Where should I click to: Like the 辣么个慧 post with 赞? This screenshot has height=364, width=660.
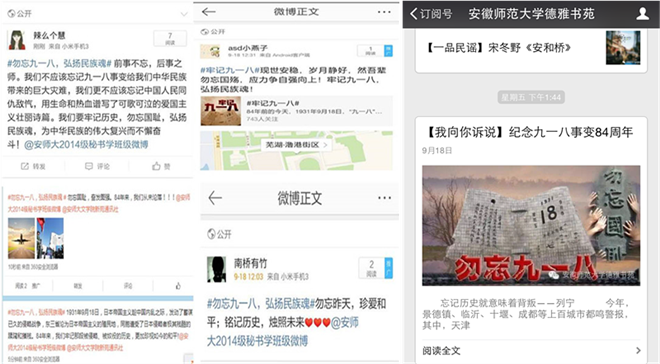(161, 166)
